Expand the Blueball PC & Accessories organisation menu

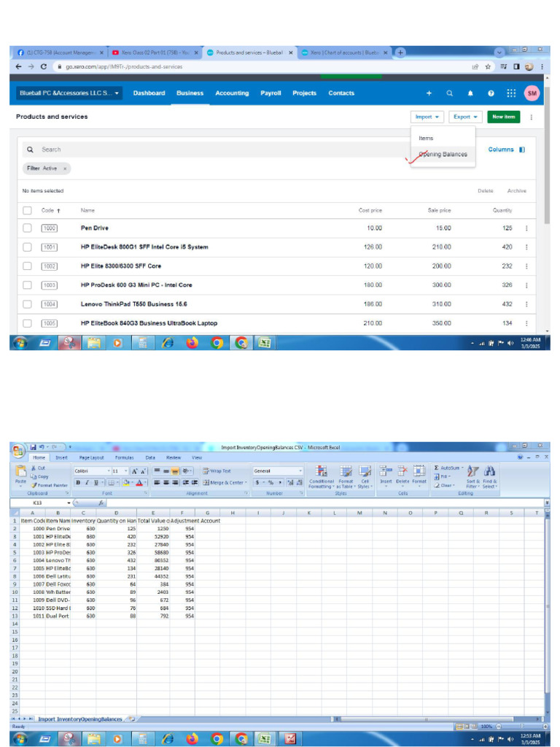(x=69, y=93)
